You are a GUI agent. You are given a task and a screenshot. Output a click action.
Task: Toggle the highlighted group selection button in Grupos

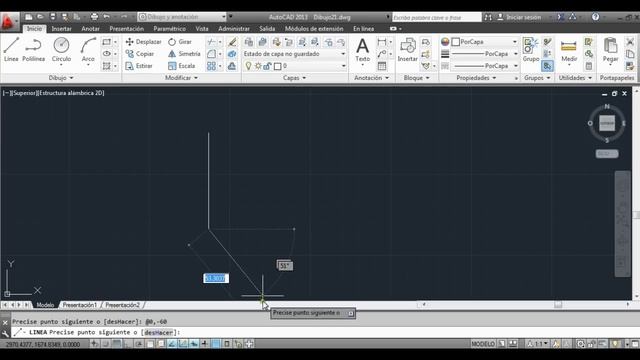547,66
